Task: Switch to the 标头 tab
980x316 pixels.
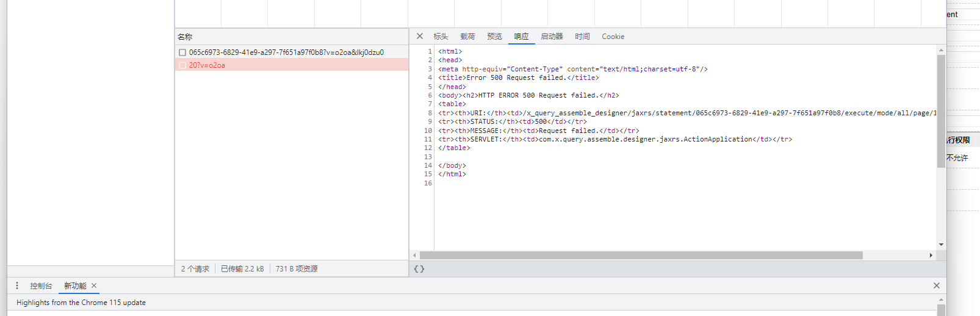Action: pos(441,37)
